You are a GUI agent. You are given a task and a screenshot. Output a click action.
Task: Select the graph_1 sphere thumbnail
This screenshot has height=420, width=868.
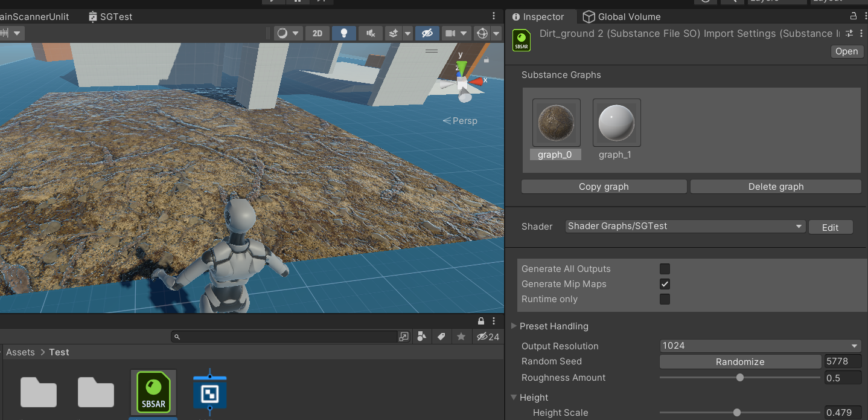[x=616, y=122]
